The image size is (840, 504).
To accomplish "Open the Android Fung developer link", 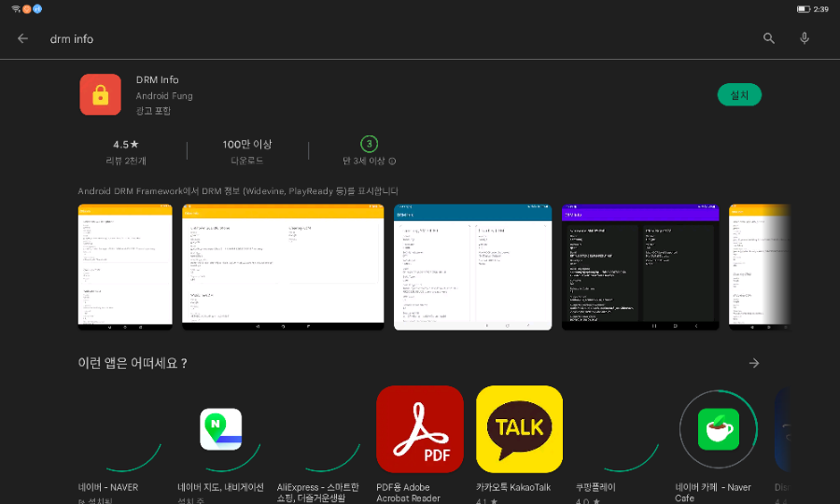I will [164, 96].
